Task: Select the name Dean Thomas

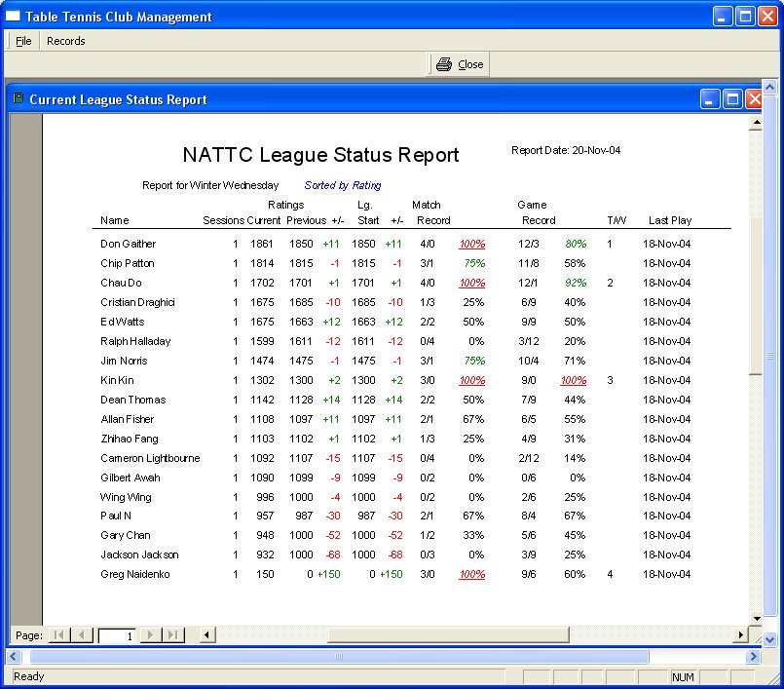Action: click(x=133, y=400)
